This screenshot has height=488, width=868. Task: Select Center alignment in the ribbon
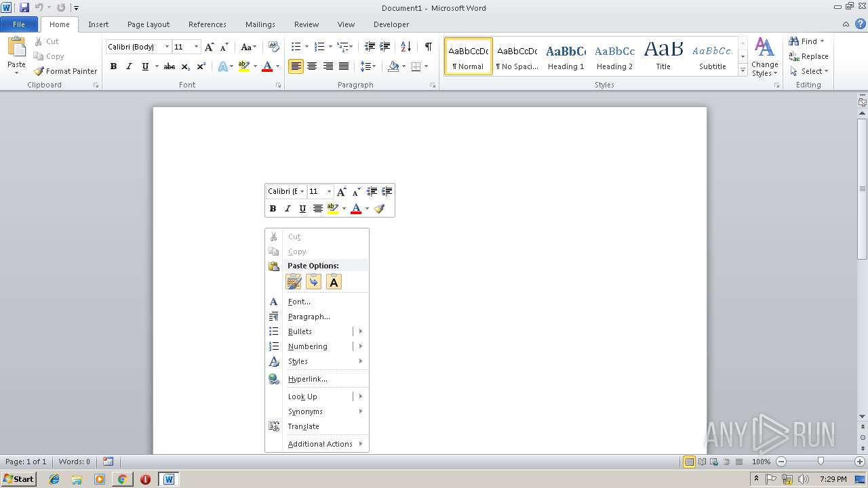pos(312,66)
